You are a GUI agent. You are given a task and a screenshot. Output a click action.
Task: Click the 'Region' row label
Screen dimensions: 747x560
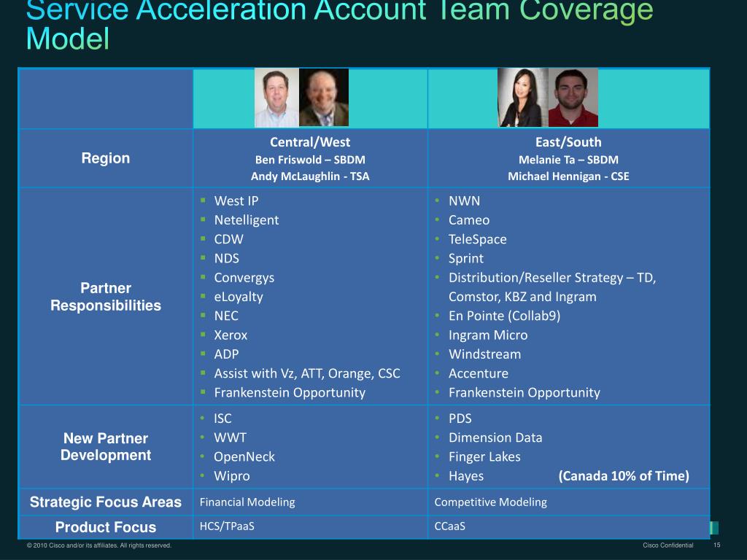tap(105, 158)
